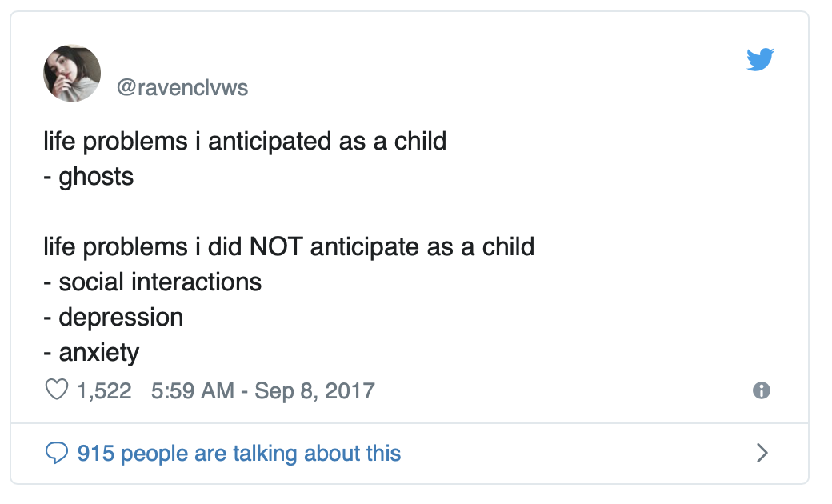The width and height of the screenshot is (832, 504).
Task: Open the @ravenclvws profile avatar
Action: click(x=72, y=73)
